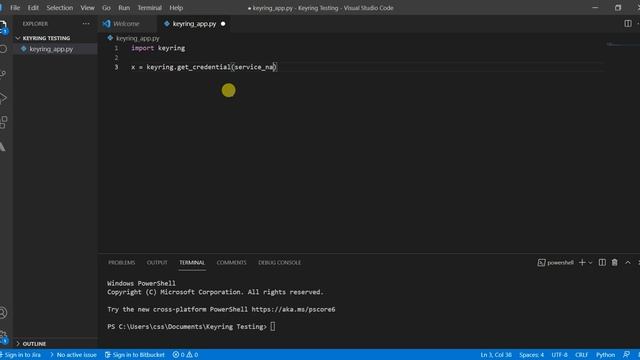Image resolution: width=640 pixels, height=360 pixels.
Task: Close keyring_app.py tab via unsaved dot
Action: [x=223, y=24]
